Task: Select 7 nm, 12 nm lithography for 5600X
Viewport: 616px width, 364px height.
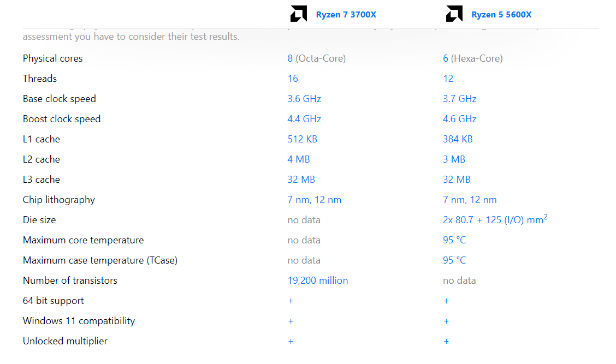Action: click(470, 200)
